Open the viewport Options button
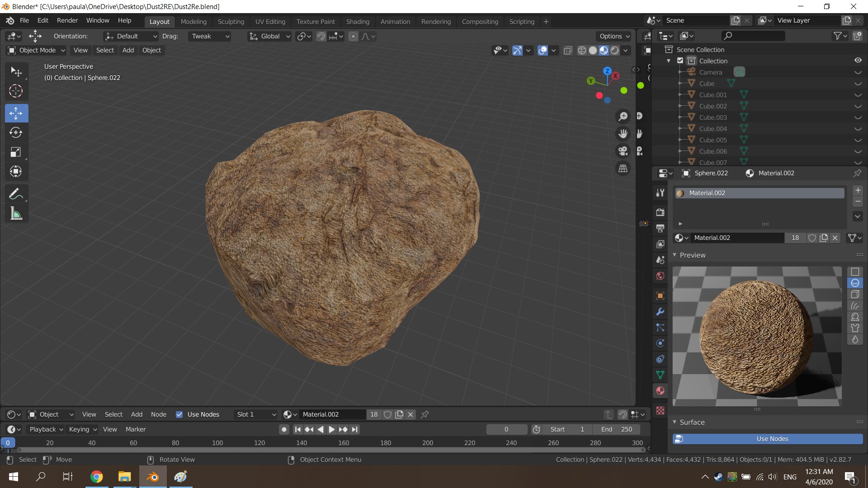The height and width of the screenshot is (488, 868). [x=614, y=37]
